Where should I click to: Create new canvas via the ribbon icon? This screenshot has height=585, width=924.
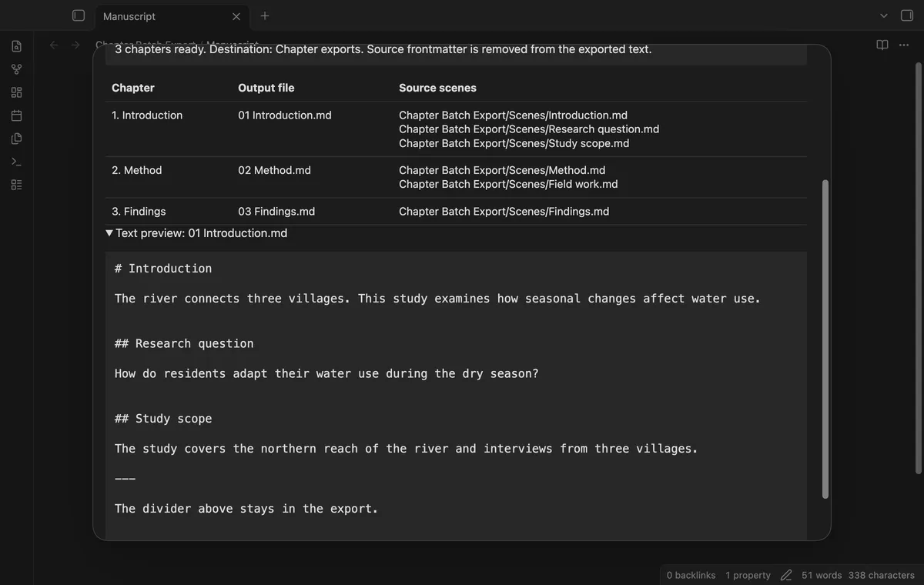tap(17, 92)
